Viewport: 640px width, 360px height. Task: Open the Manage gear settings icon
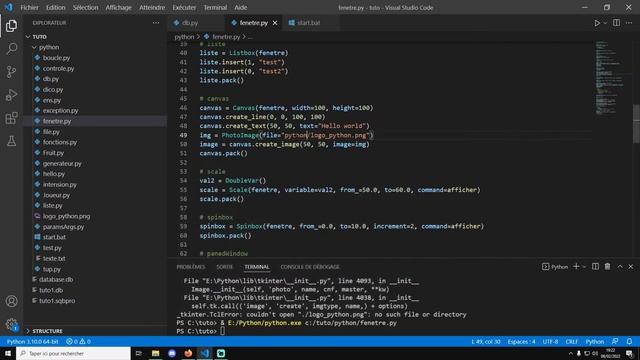[11, 324]
